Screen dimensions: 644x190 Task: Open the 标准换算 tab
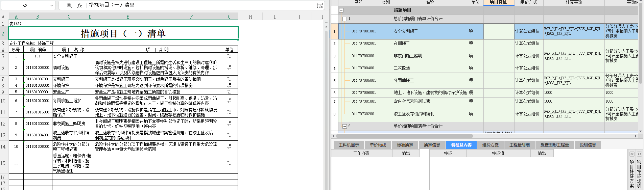pos(405,145)
